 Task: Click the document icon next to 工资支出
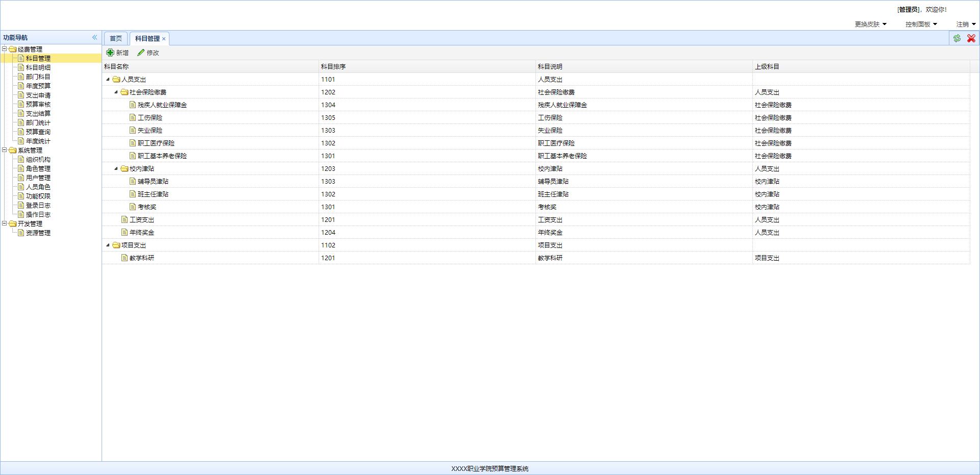coord(125,219)
